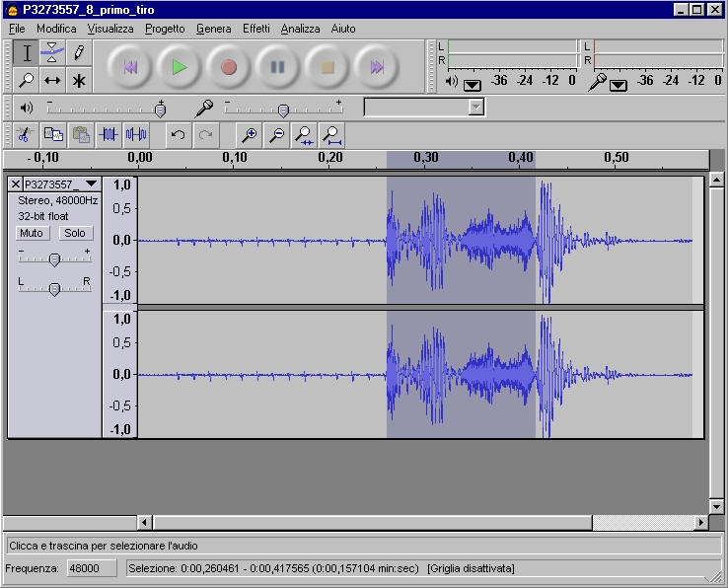Open the Visualizza menu
Screen dimensions: 728x588
coord(110,29)
